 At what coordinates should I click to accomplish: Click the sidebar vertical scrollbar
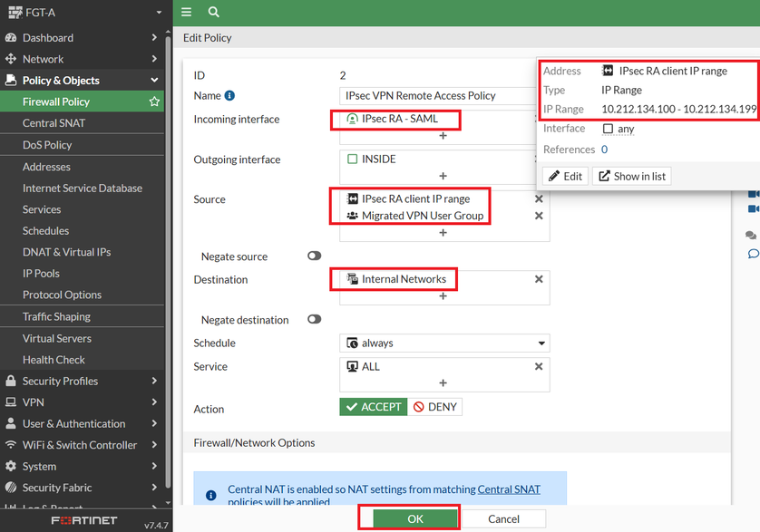coord(168,262)
